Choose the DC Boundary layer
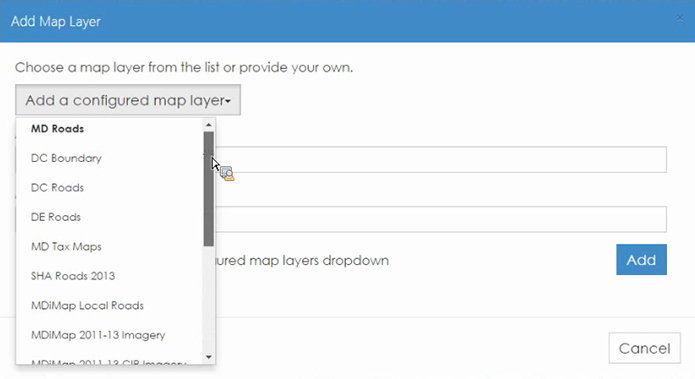This screenshot has width=695, height=379. (x=66, y=158)
